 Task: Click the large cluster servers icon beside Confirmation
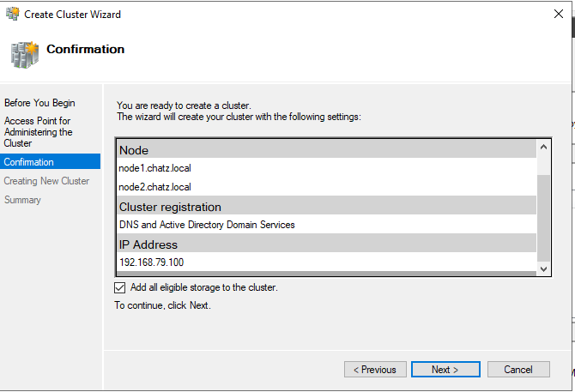[25, 55]
